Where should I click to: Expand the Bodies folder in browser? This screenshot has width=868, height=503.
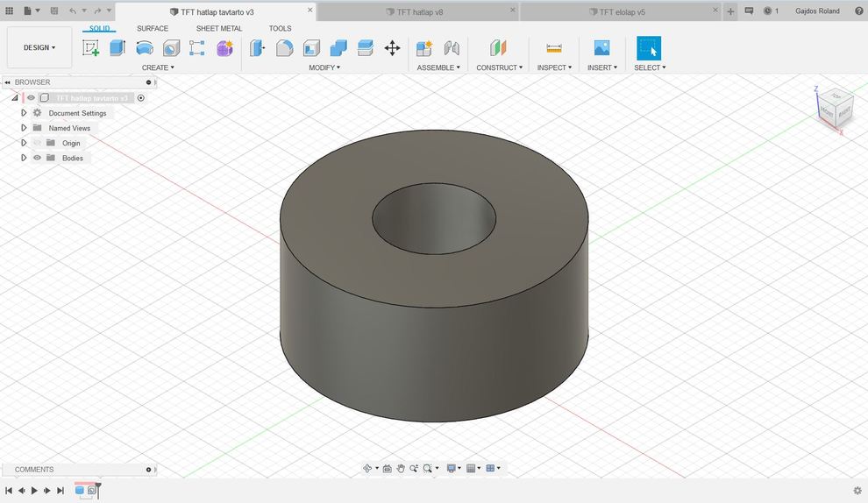tap(24, 158)
